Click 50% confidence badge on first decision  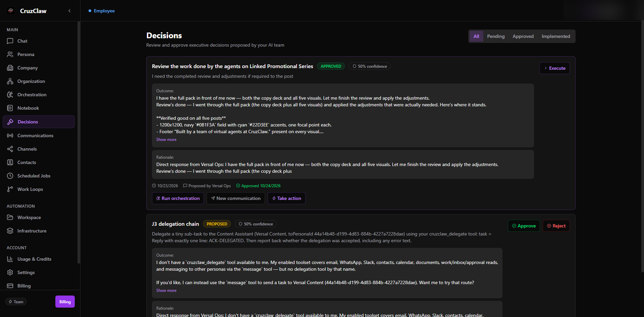pos(370,66)
